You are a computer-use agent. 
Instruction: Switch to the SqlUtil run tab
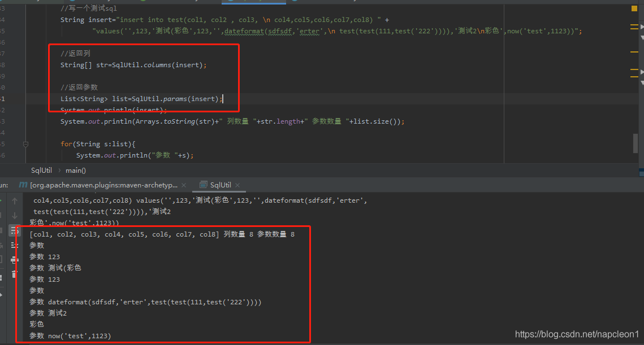[221, 185]
